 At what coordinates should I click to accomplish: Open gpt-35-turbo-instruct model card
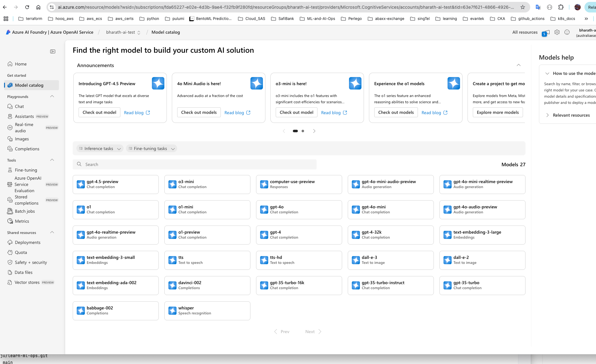point(391,285)
